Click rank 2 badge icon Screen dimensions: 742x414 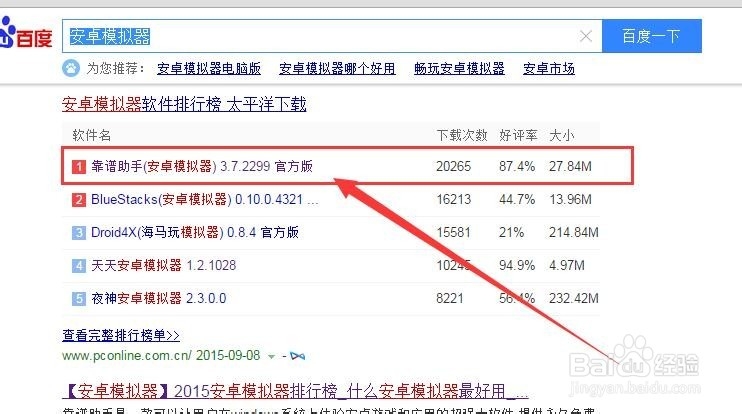(x=79, y=200)
